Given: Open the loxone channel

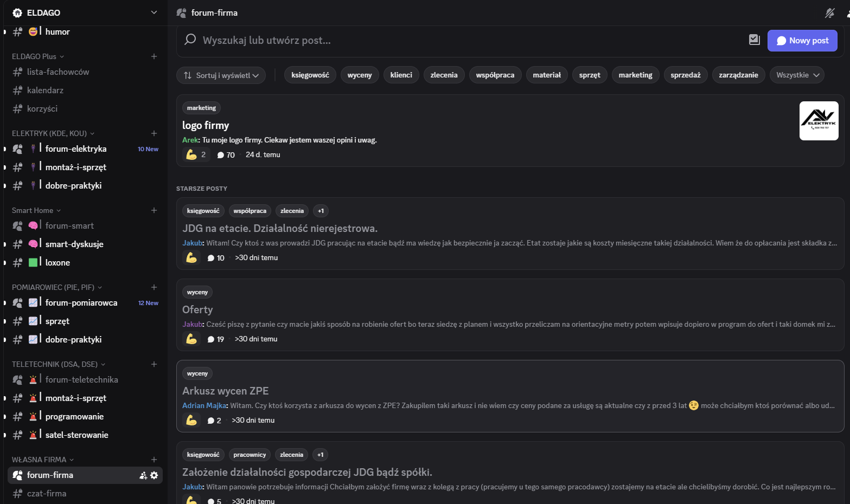Looking at the screenshot, I should pyautogui.click(x=57, y=263).
